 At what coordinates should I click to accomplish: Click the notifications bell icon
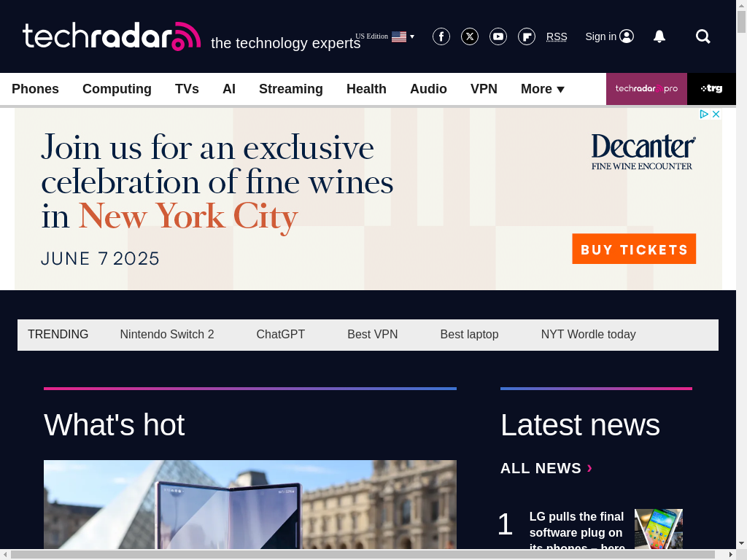pos(659,36)
